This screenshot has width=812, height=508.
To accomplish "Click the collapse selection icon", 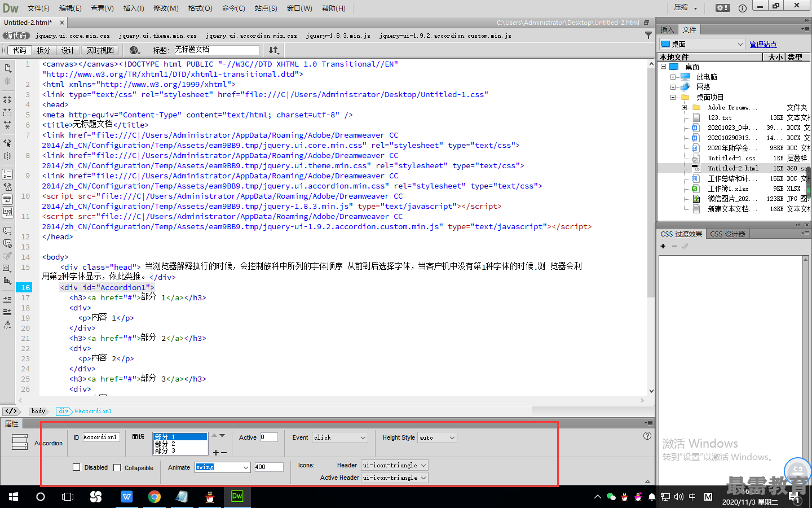I will pos(7,112).
